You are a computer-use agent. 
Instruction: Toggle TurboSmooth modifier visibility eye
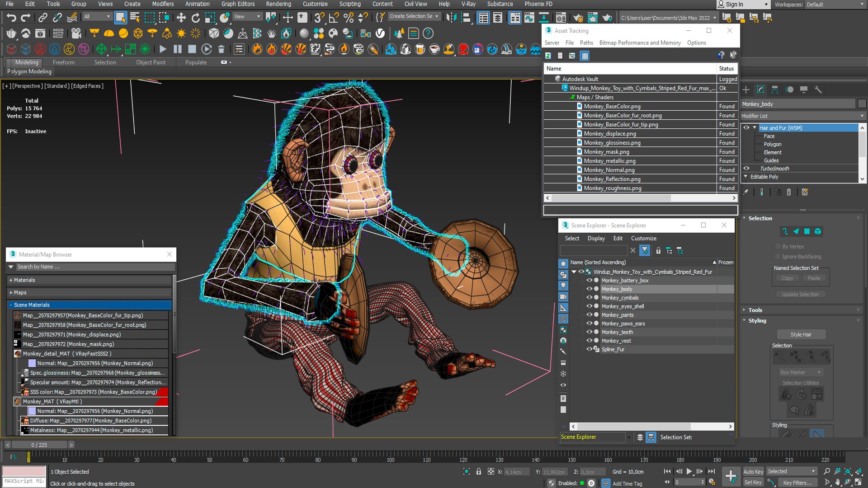pyautogui.click(x=746, y=168)
